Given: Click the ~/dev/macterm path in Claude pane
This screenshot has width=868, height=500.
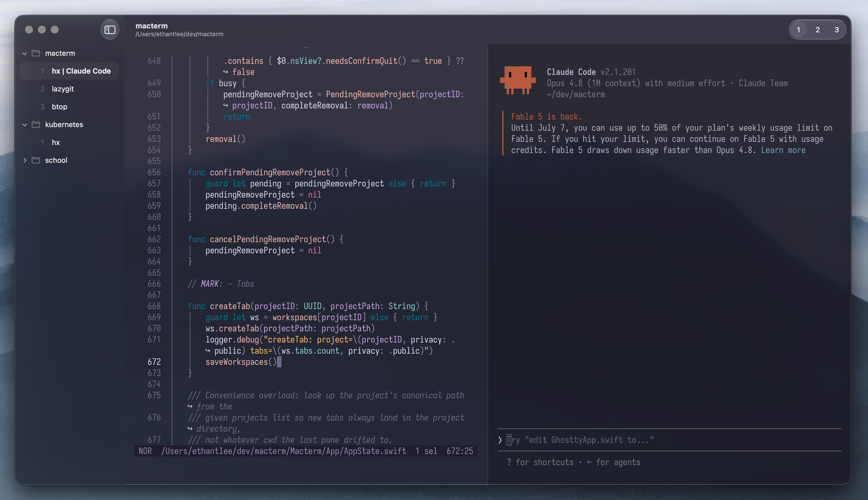Looking at the screenshot, I should click(x=576, y=94).
